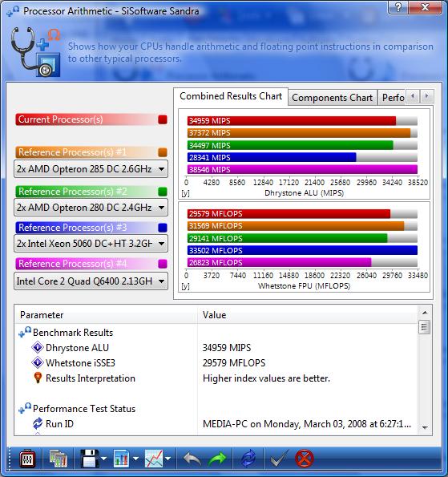Click the Reference Processor(s) #1 label bar
The width and height of the screenshot is (448, 477).
86,152
